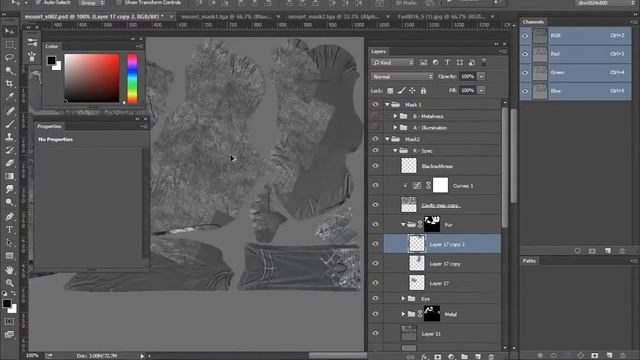Select the Rectangular Marquee tool
The height and width of the screenshot is (360, 640).
click(x=9, y=44)
